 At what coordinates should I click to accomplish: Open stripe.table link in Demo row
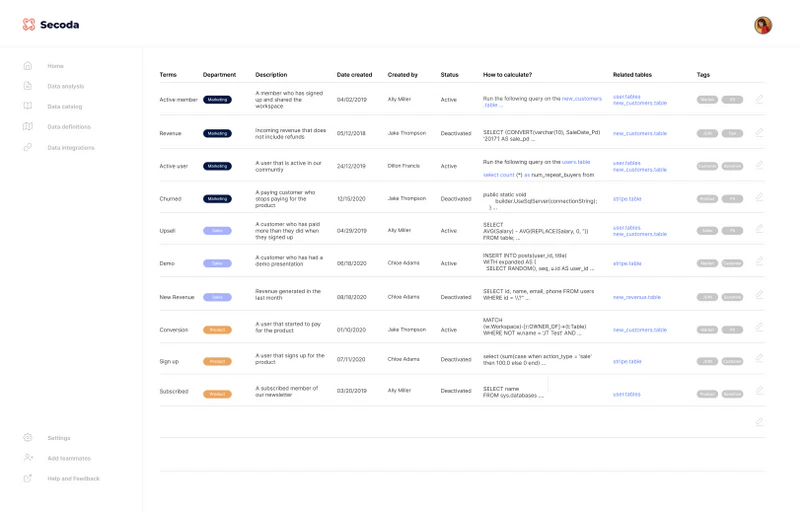(627, 263)
